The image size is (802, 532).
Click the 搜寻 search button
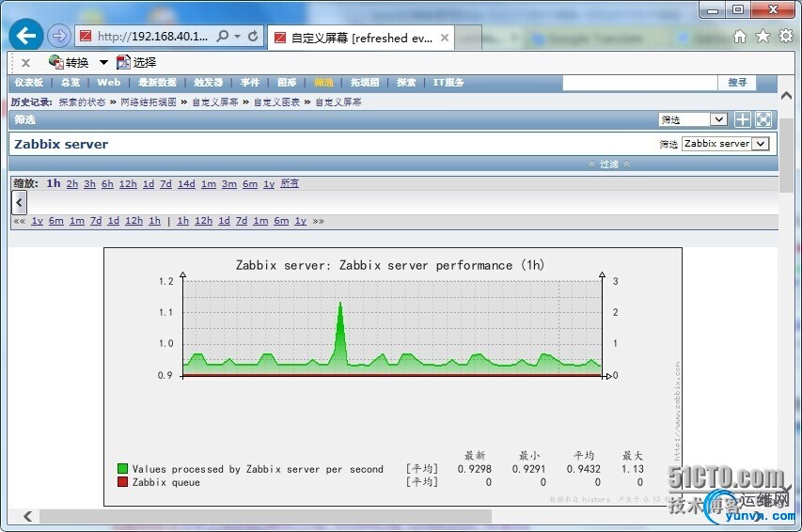click(x=737, y=83)
